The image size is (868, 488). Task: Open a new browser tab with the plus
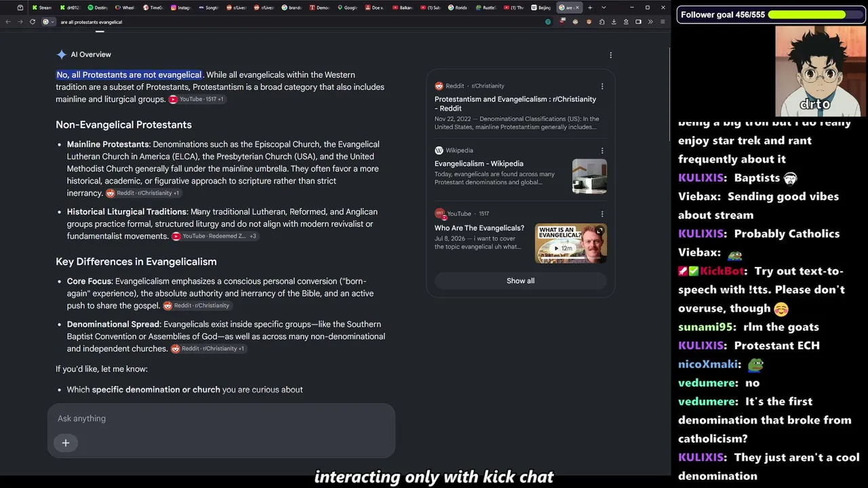click(590, 7)
